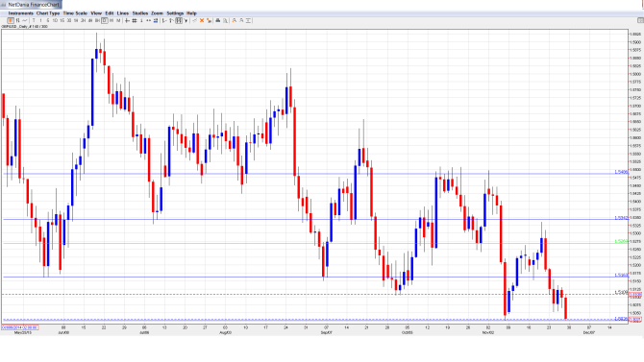Image resolution: width=644 pixels, height=362 pixels.
Task: Set time scale to 4 hours
Action: [90, 20]
